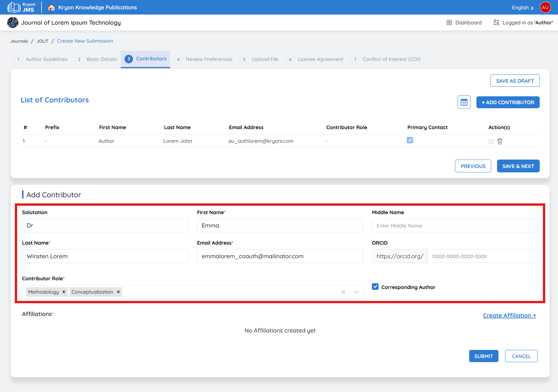
Task: Clear all selected contributor roles
Action: [x=343, y=292]
